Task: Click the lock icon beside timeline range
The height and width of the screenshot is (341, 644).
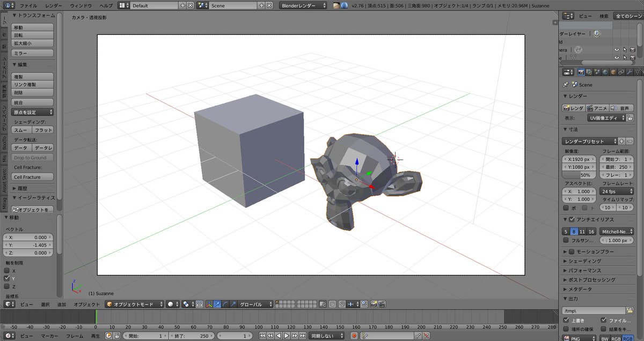Action: pos(116,336)
